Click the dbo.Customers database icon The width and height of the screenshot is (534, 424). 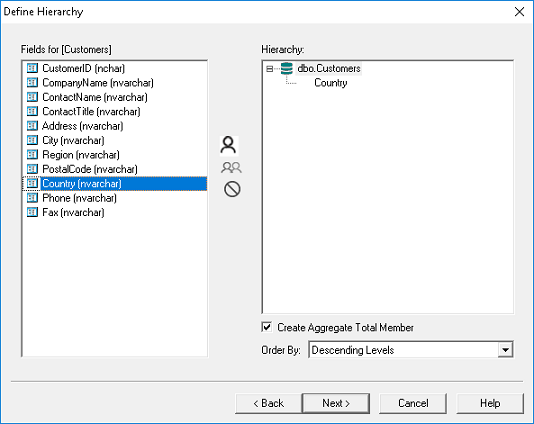(x=287, y=68)
